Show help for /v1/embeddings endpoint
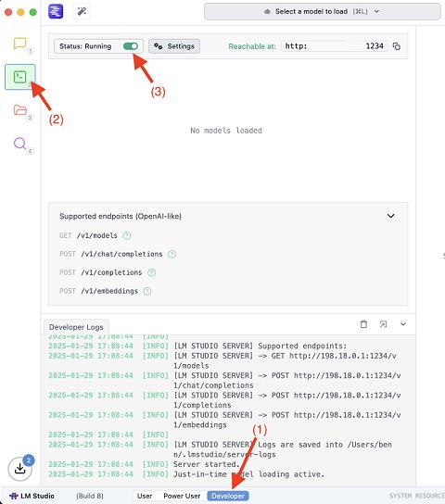 tap(147, 291)
